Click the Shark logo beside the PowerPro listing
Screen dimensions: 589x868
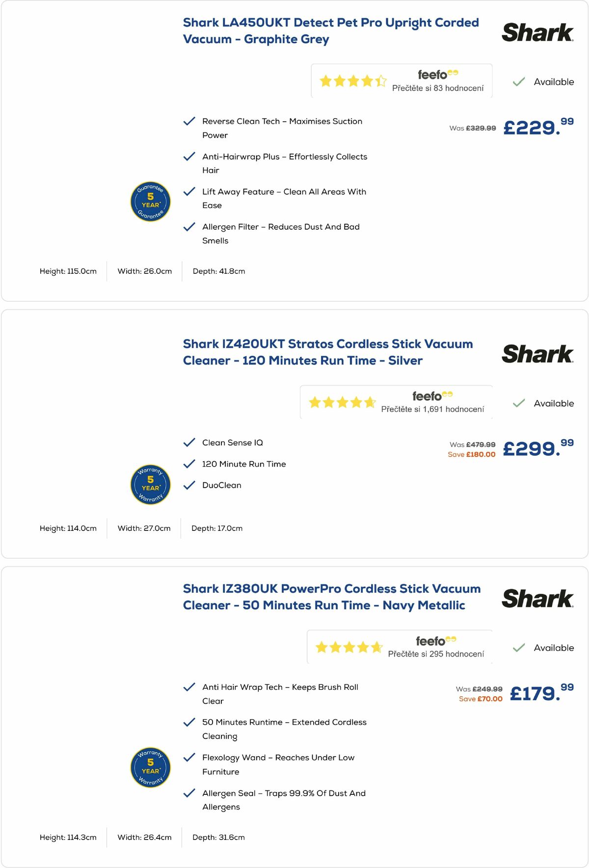pos(536,599)
